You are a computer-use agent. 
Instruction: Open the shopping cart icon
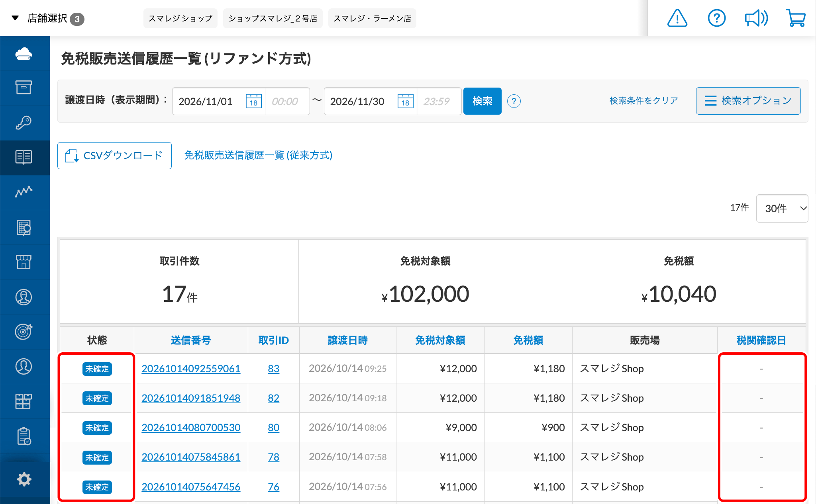796,18
